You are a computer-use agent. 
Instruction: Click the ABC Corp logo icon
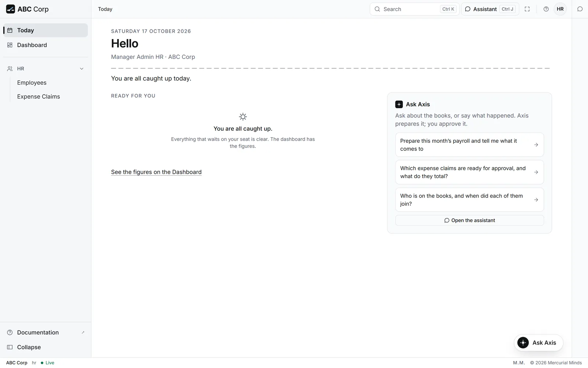click(x=11, y=9)
